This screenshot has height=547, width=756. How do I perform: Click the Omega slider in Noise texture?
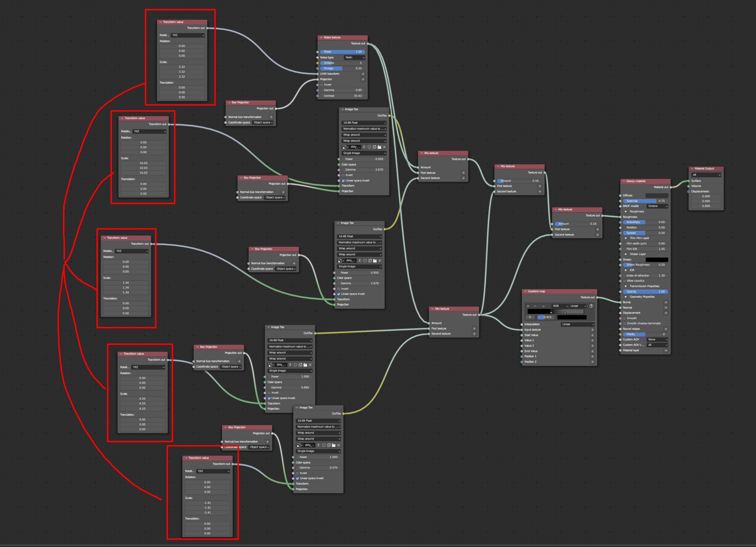pos(343,69)
